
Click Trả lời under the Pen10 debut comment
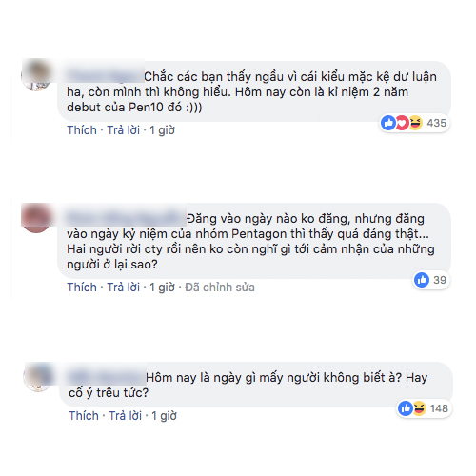[x=123, y=130]
